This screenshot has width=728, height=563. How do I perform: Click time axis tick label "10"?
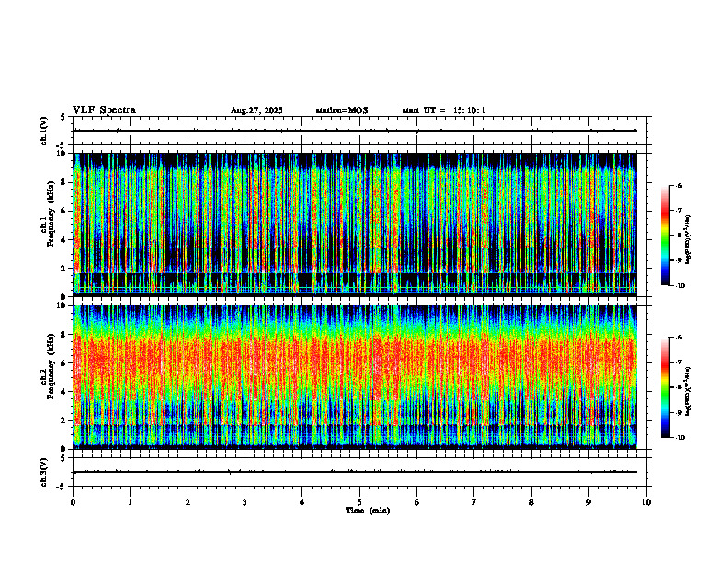(646, 501)
